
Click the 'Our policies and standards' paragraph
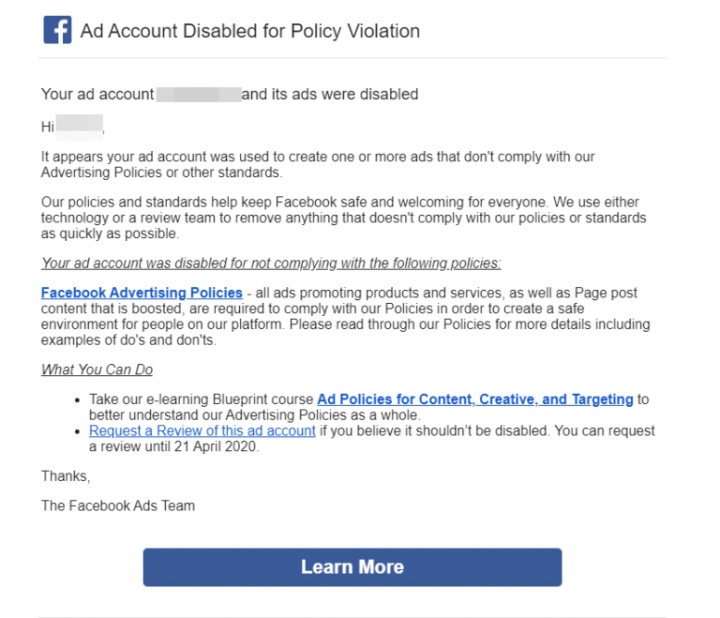coord(343,218)
